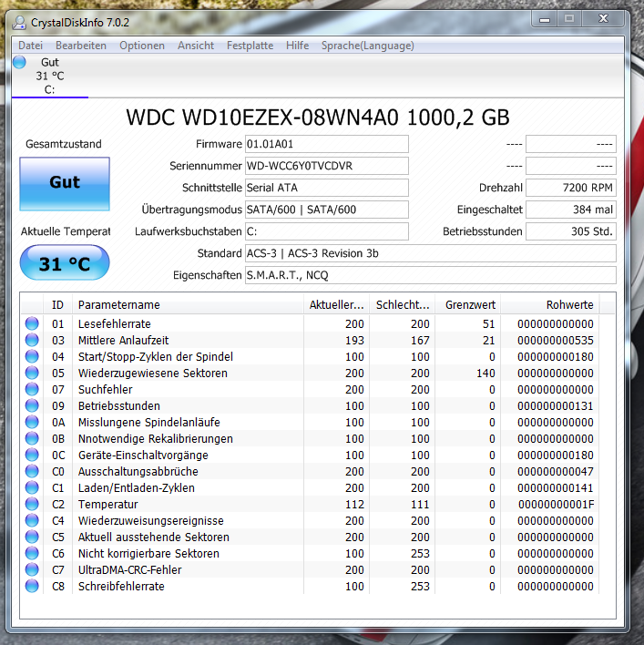
Task: Click the blue Gut health status button
Action: pos(65,183)
